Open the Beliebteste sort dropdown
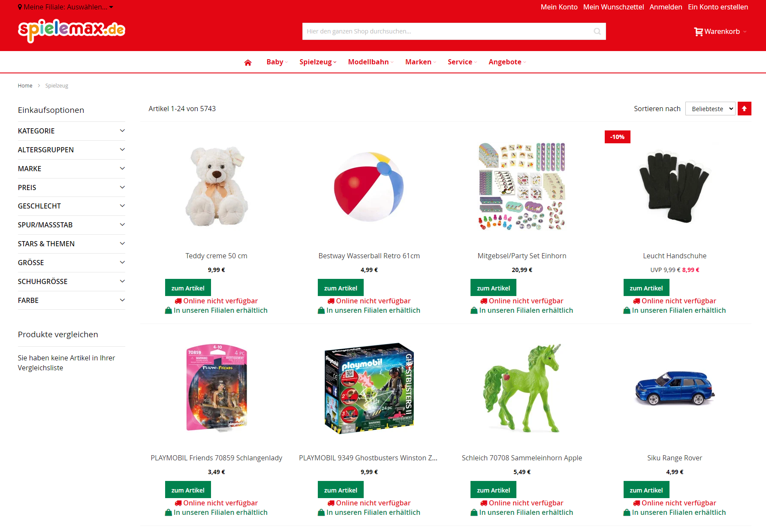The height and width of the screenshot is (532, 766). 711,109
